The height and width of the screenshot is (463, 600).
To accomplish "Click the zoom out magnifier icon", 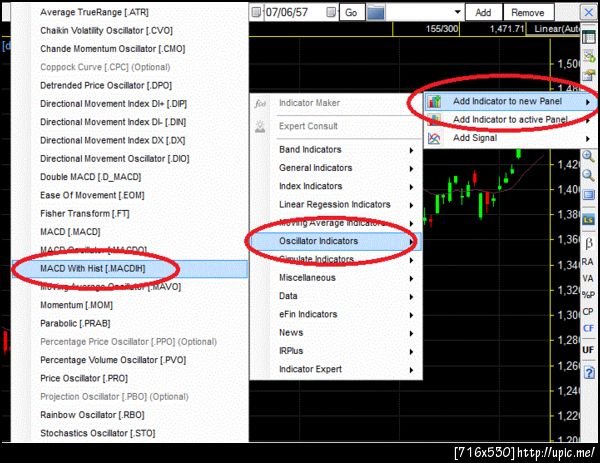I will tap(588, 176).
